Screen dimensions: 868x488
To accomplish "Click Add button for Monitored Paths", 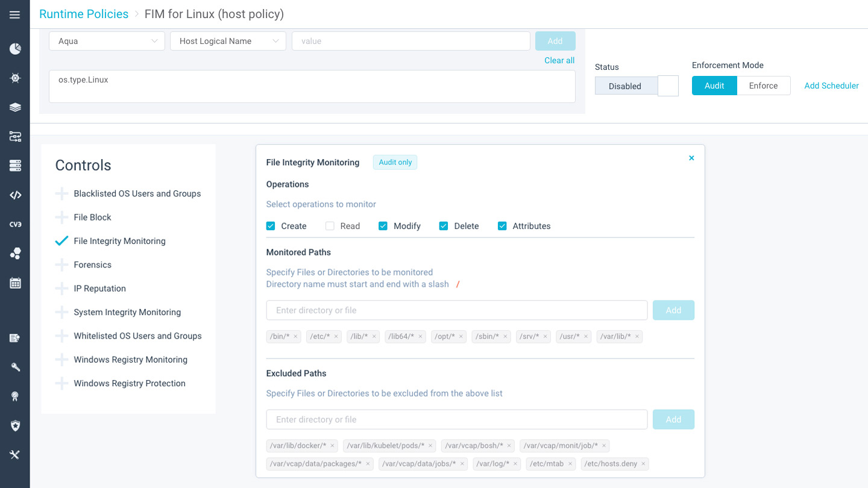I will tap(673, 310).
